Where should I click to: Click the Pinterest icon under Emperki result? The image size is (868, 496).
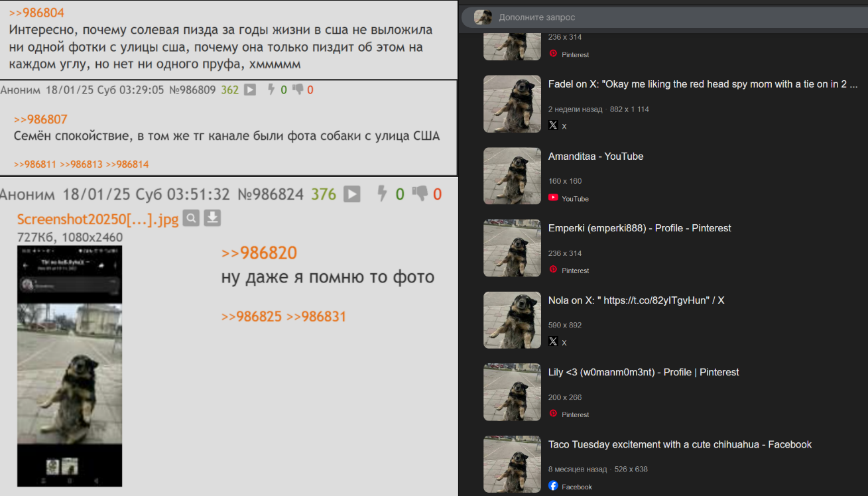point(553,270)
